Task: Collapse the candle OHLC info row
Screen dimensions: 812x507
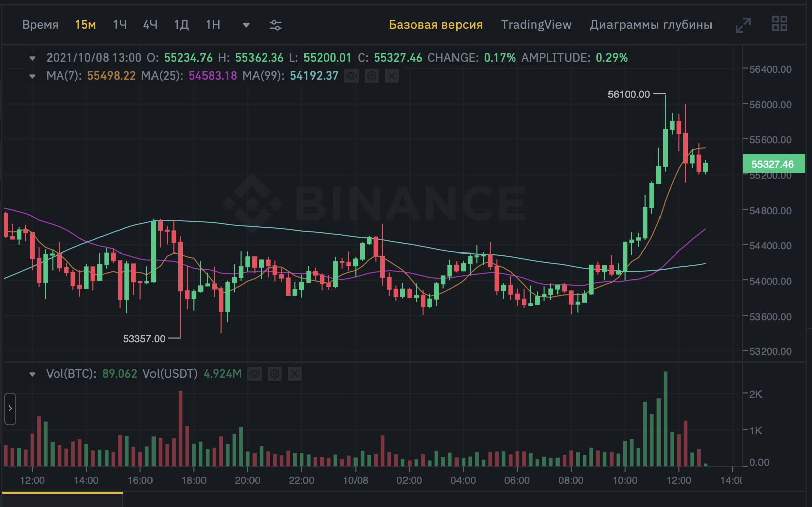Action: tap(33, 58)
